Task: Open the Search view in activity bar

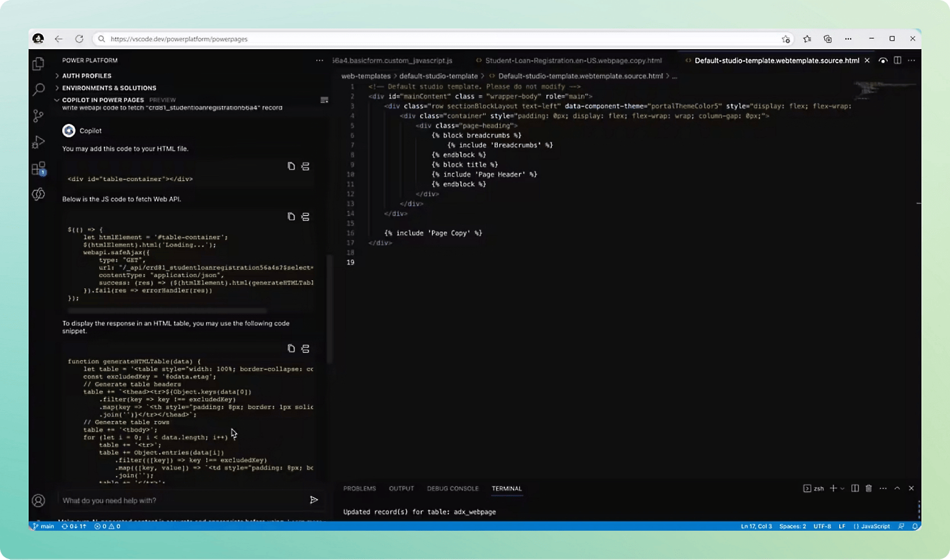Action: pos(38,90)
